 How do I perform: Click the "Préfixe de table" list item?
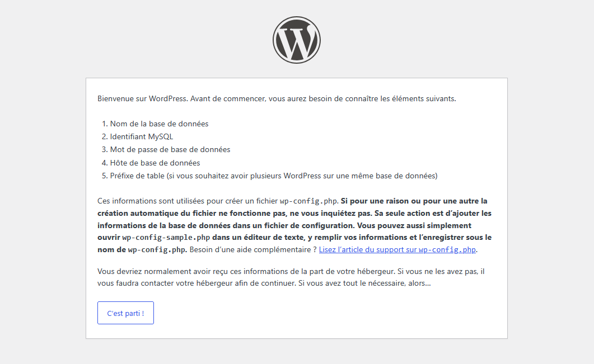274,176
